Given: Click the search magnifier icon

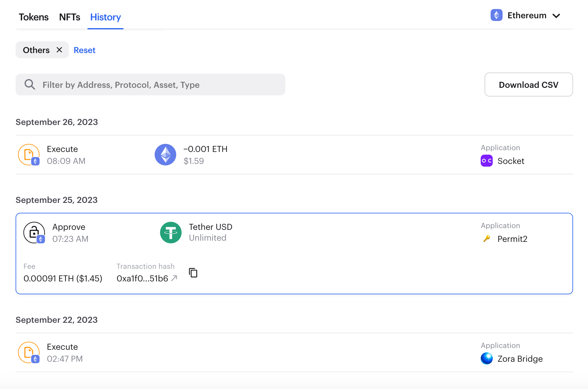Looking at the screenshot, I should pos(29,84).
